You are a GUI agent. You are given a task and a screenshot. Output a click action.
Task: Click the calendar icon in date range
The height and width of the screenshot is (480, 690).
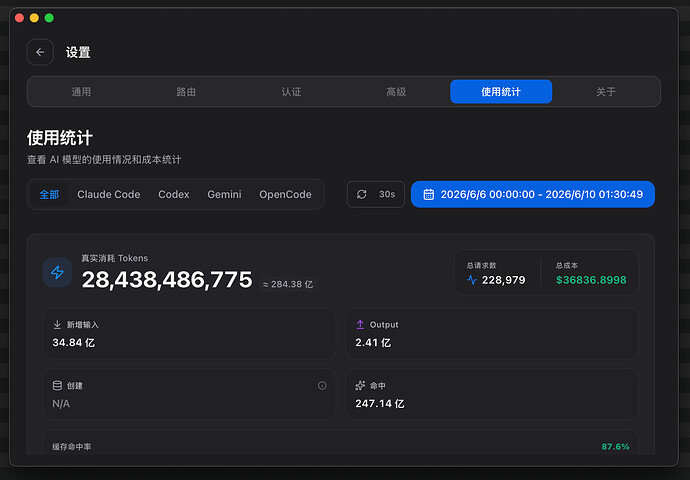429,194
